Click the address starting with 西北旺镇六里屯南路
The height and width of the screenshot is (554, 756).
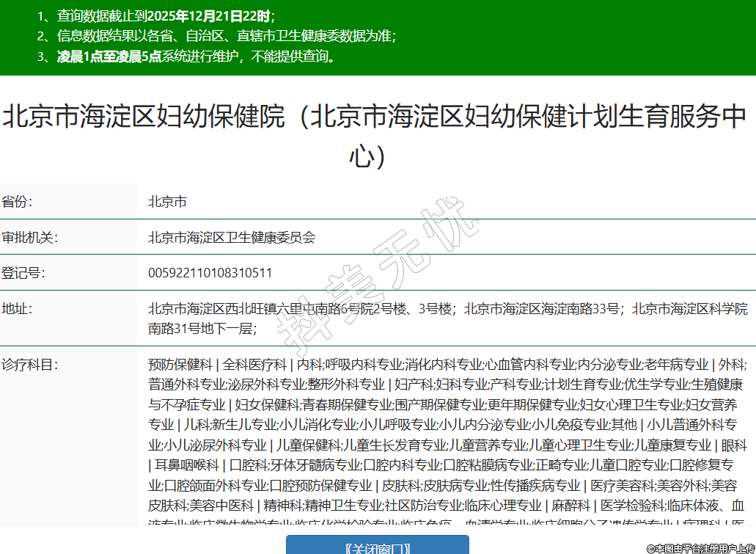(x=301, y=308)
